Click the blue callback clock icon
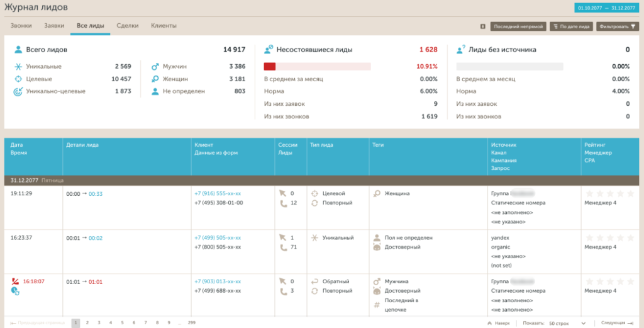 [x=14, y=291]
